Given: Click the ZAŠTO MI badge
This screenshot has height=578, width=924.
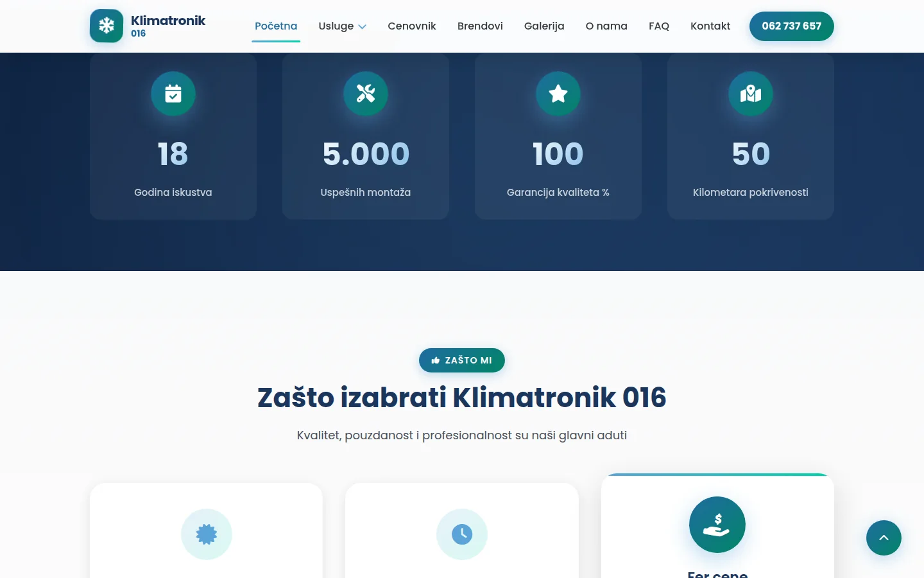Looking at the screenshot, I should (462, 360).
